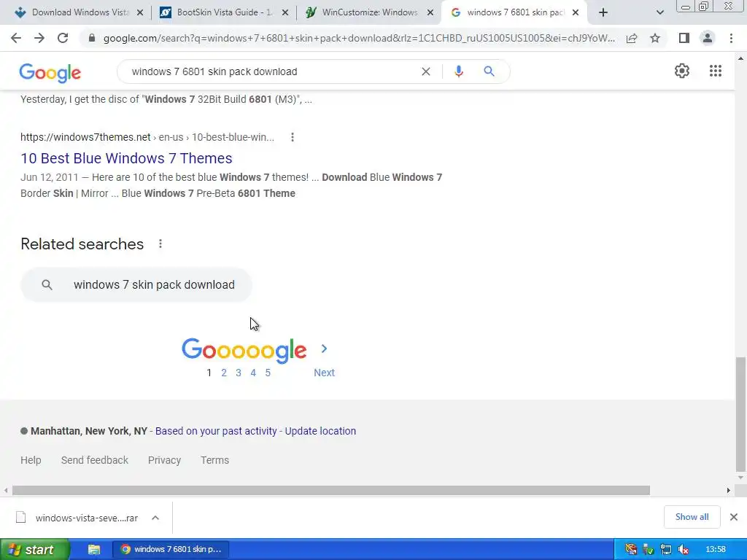Close the WinCustomize tab
The width and height of the screenshot is (747, 560).
pyautogui.click(x=430, y=12)
